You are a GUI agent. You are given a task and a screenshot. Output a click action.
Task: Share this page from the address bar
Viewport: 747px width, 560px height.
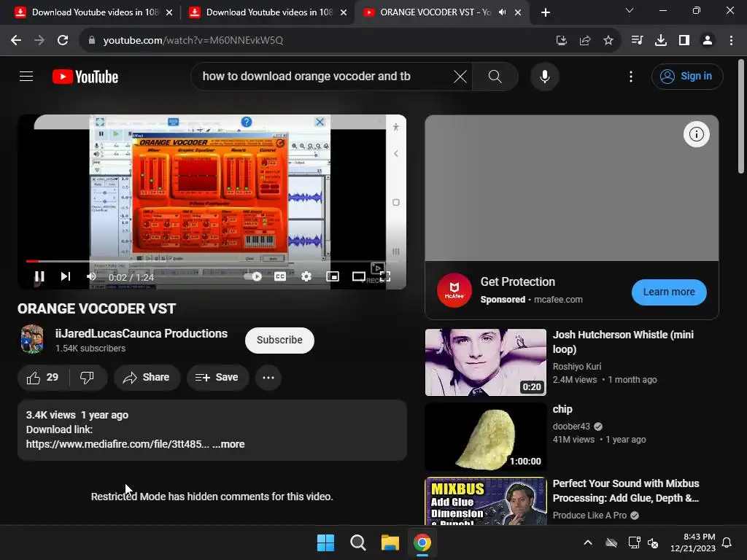click(x=585, y=41)
